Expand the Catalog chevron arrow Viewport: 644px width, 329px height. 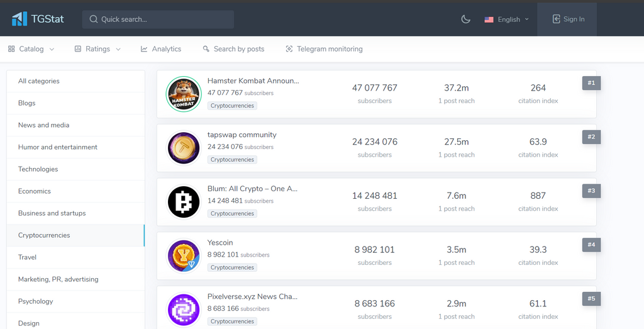[52, 49]
